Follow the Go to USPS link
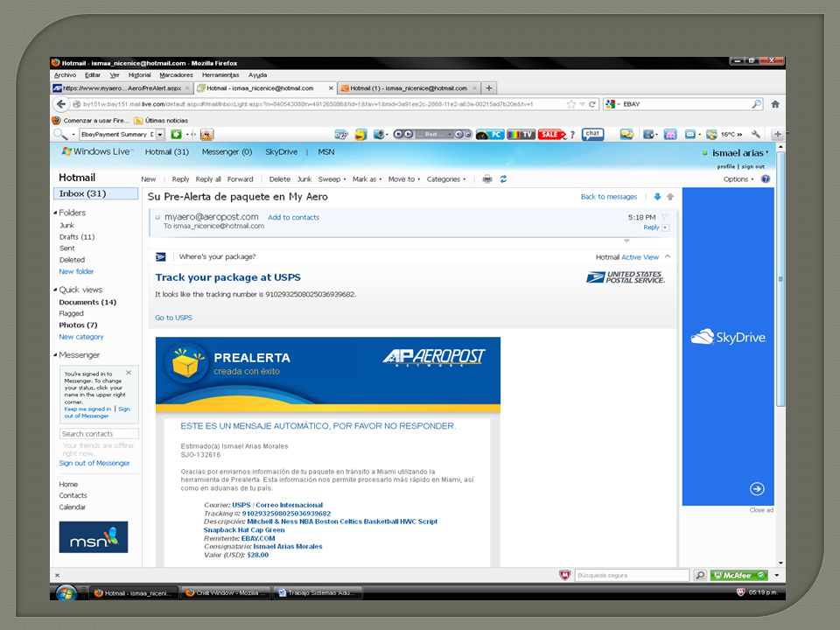This screenshot has height=630, width=840. pos(173,317)
